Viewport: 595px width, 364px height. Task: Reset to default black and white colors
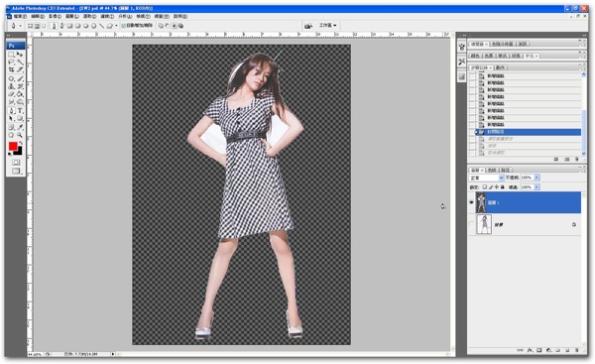[x=10, y=154]
